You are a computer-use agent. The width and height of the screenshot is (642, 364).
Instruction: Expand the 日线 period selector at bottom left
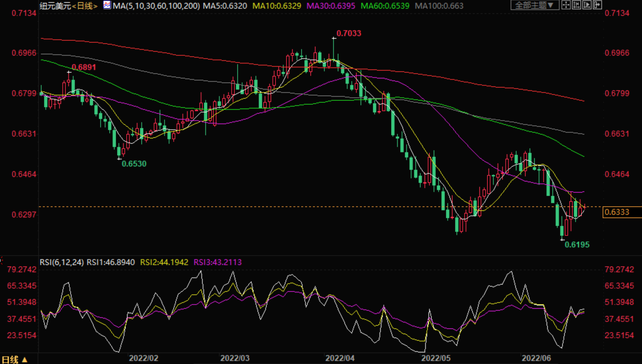pos(14,359)
